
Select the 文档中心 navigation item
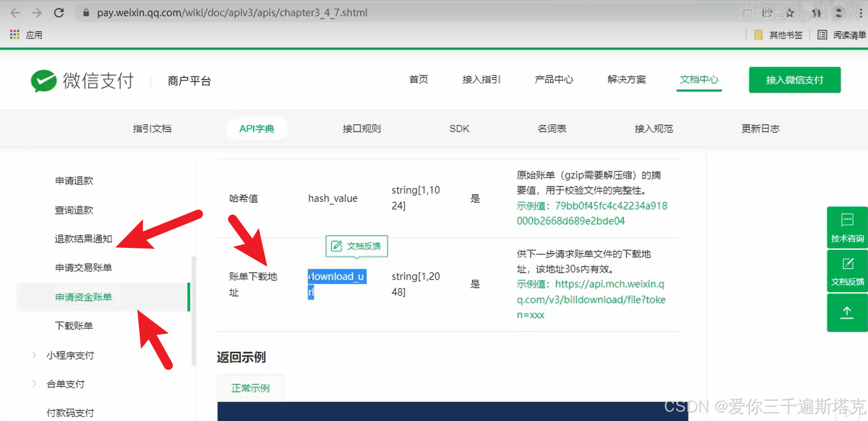(699, 79)
